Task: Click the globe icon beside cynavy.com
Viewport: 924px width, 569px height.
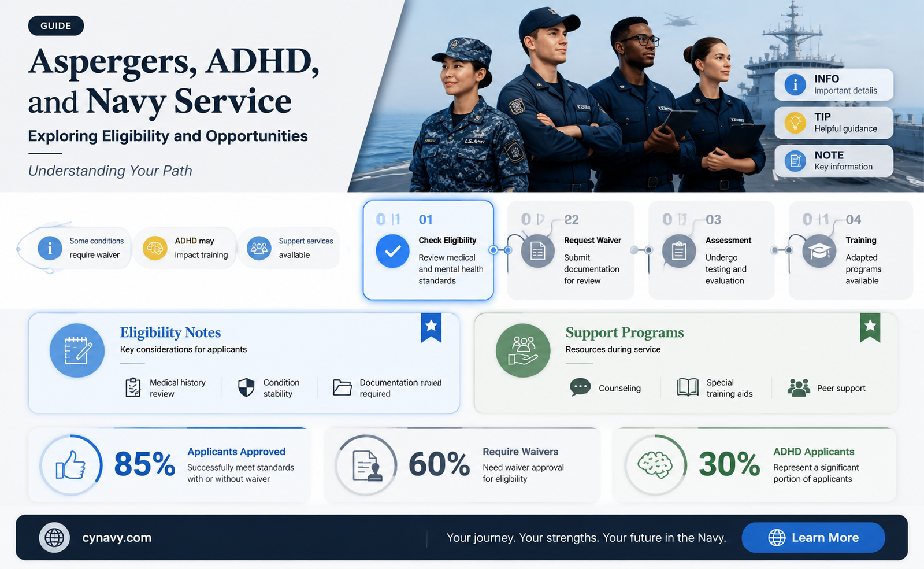Action: [54, 537]
